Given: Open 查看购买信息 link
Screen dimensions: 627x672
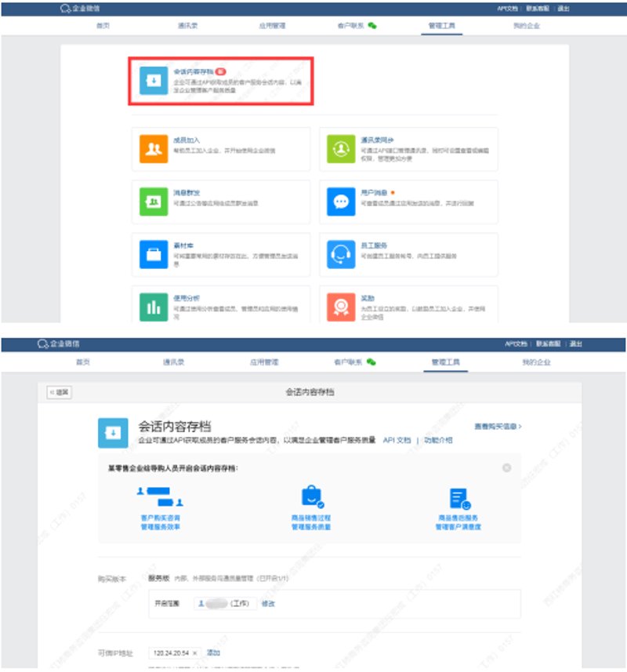Looking at the screenshot, I should point(498,427).
